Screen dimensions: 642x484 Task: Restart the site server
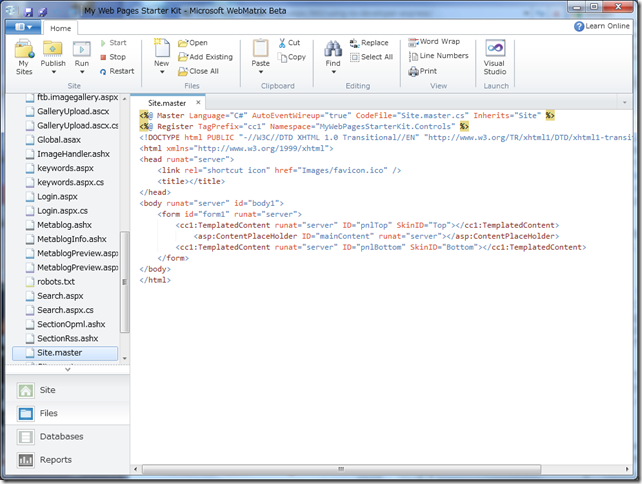(117, 71)
